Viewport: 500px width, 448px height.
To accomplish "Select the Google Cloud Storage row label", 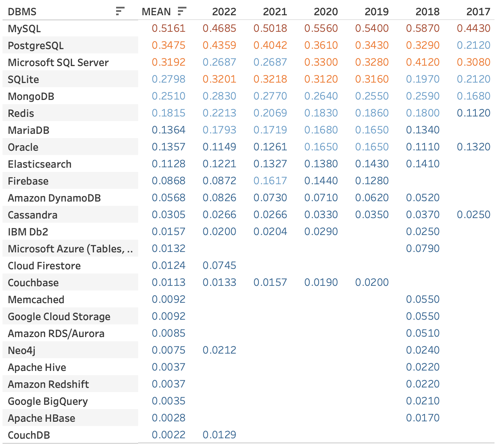I will [x=59, y=316].
